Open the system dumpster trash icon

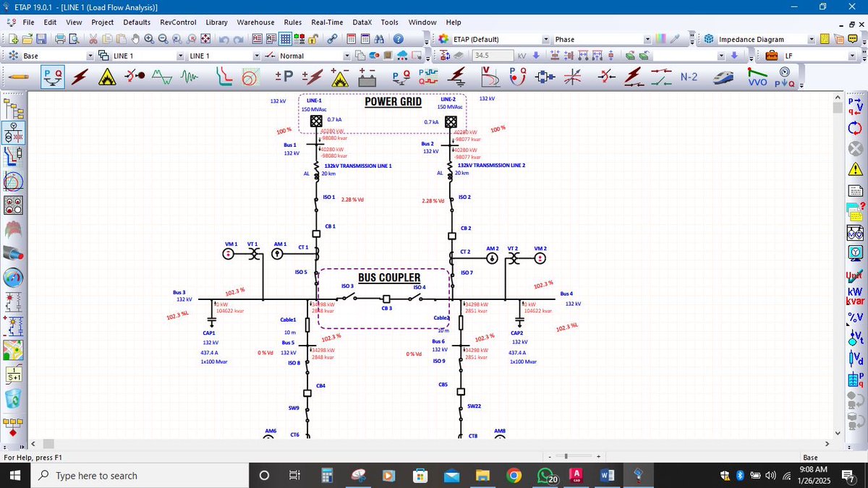click(13, 398)
